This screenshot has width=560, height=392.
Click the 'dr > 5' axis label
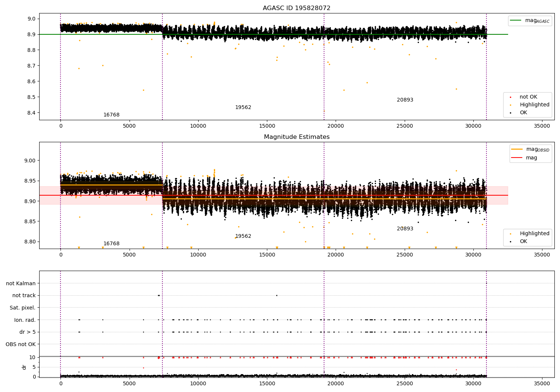(28, 332)
